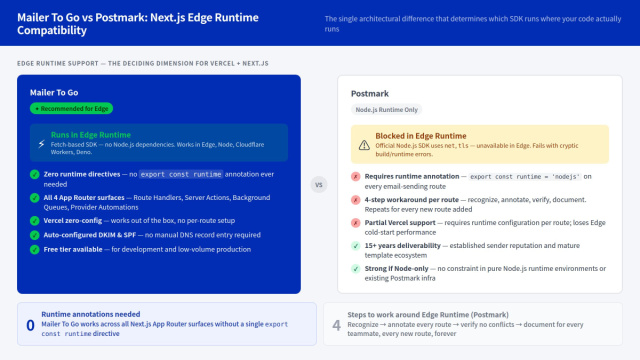Click the warning triangle icon in Blocked in Edge Runtime
640x360 pixels.
click(x=364, y=145)
